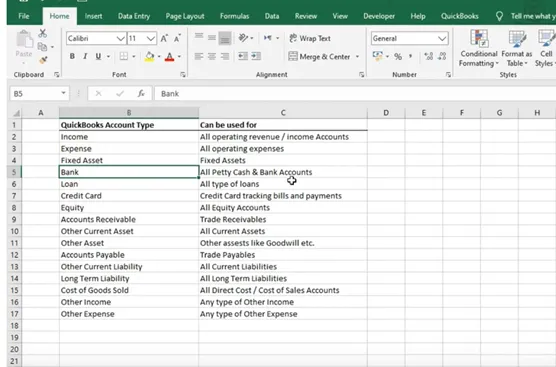Toggle bottom align button
The width and height of the screenshot is (556, 367).
[225, 38]
